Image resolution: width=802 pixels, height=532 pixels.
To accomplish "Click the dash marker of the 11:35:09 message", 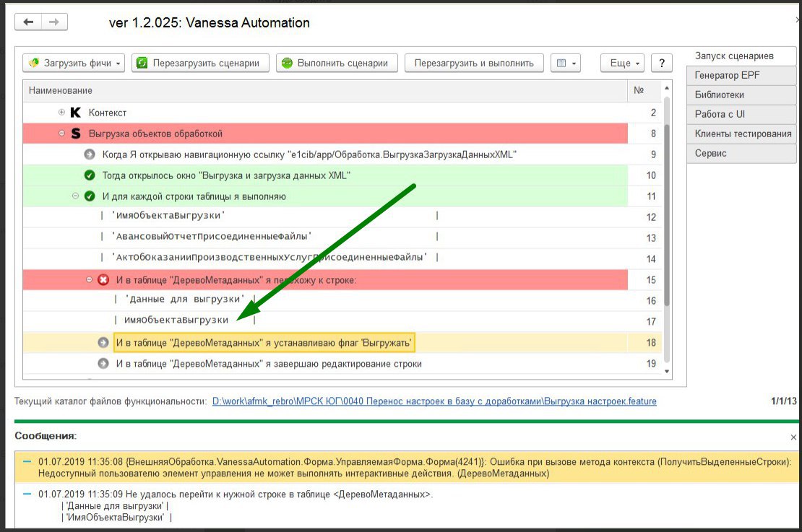I will pos(27,494).
